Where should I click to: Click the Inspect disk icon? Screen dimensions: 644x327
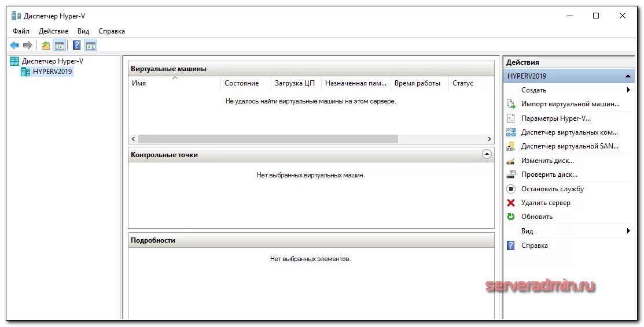coord(511,174)
